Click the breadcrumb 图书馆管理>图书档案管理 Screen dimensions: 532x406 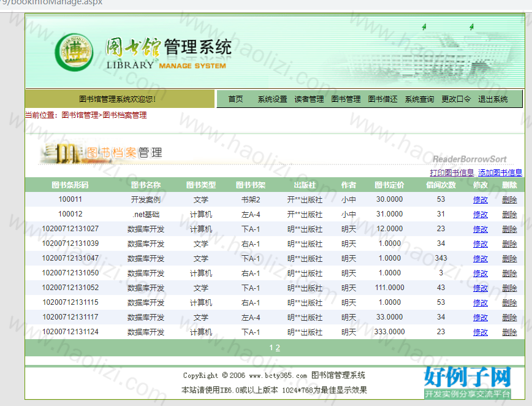click(x=104, y=115)
